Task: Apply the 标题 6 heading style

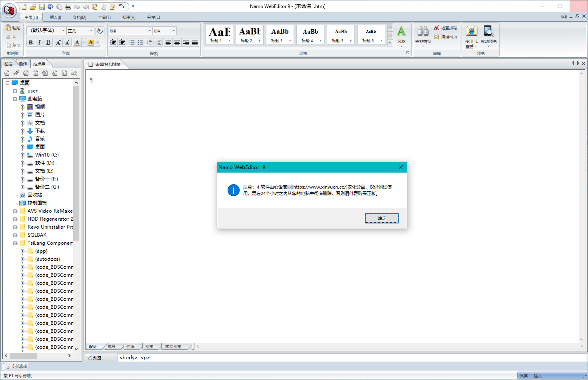Action: pyautogui.click(x=371, y=35)
